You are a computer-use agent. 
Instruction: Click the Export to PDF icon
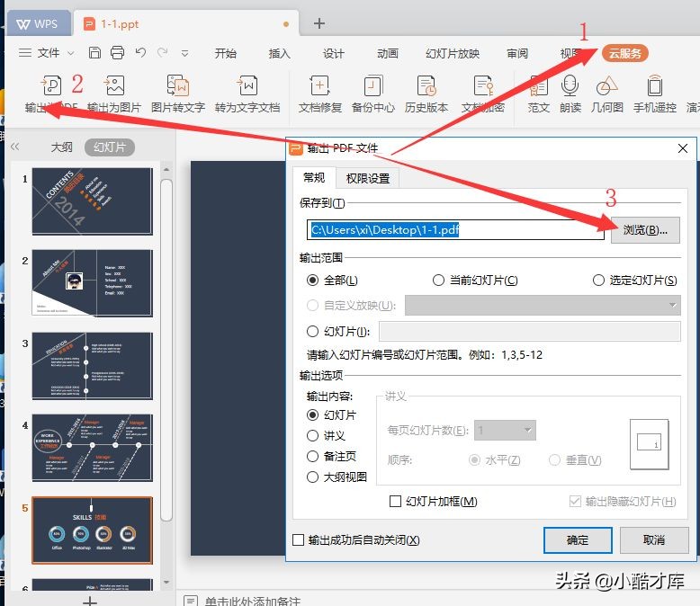pos(51,85)
